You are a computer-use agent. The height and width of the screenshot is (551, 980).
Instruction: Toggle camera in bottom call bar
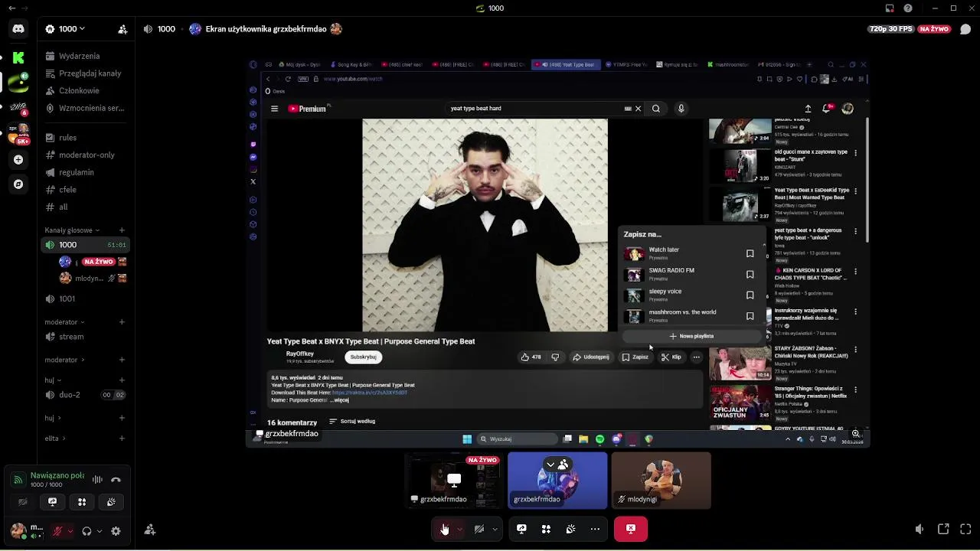479,529
